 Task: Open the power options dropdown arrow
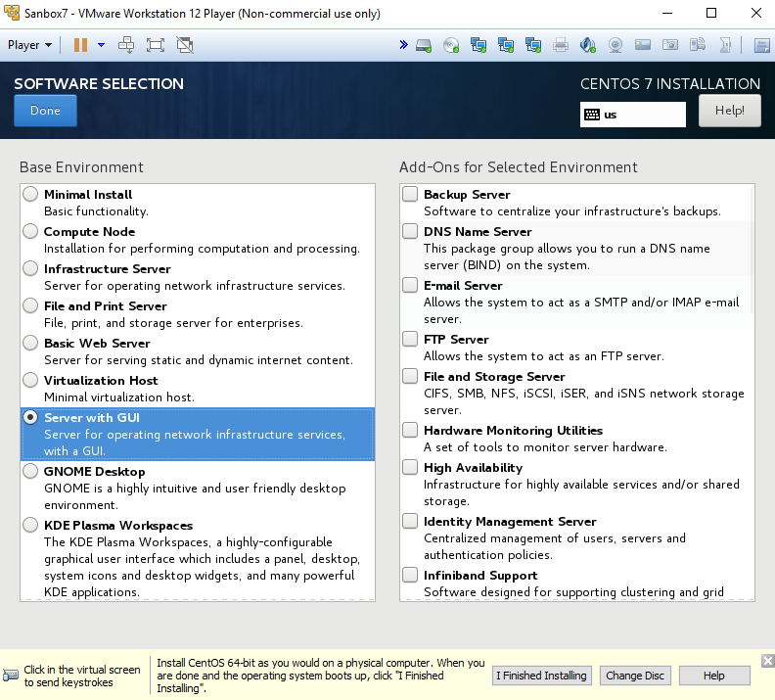coord(102,45)
